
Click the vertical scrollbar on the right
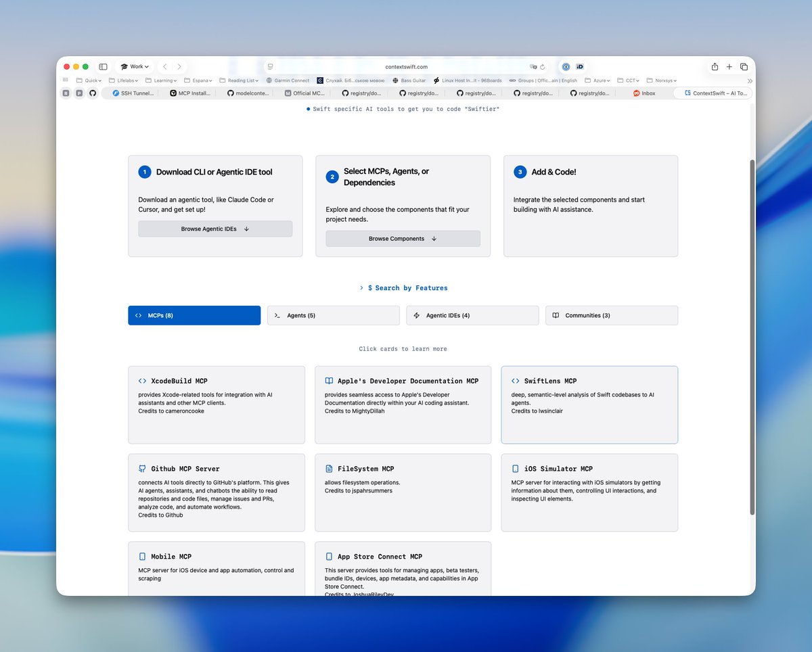[751, 338]
